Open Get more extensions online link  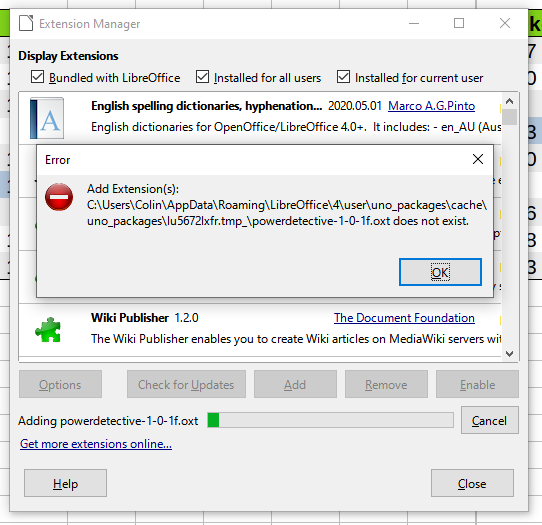pos(96,443)
